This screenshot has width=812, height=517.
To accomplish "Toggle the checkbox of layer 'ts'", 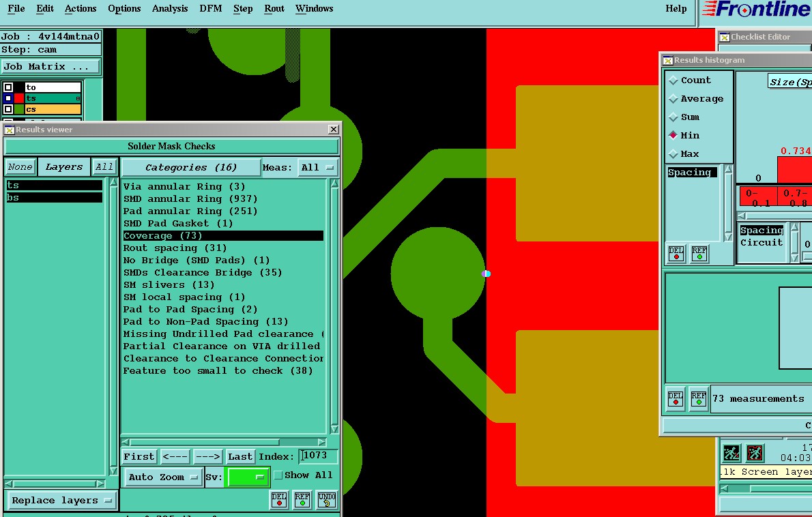I will 8,98.
